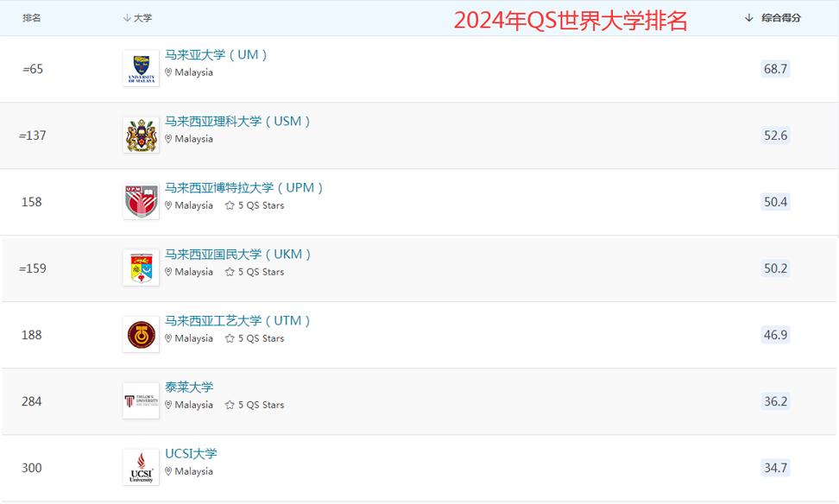839x504 pixels.
Task: Click score badge 52.6
Action: tap(775, 135)
